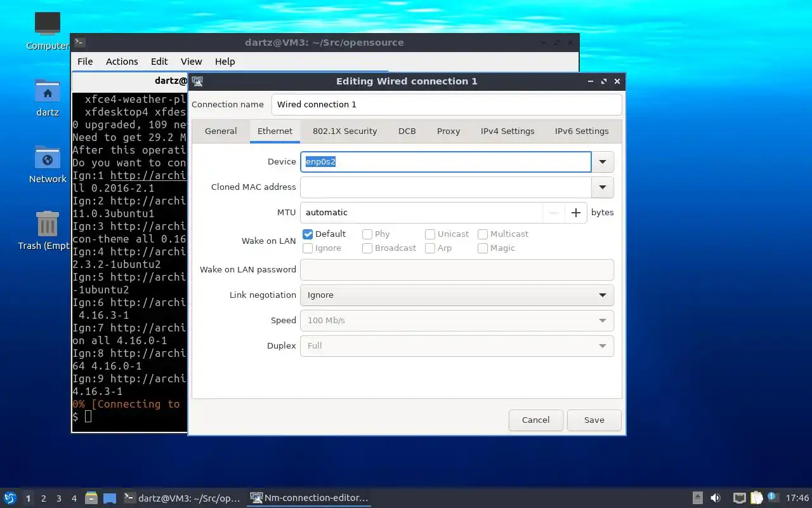Switch to workspace 4
This screenshot has width=812, height=508.
tap(74, 498)
